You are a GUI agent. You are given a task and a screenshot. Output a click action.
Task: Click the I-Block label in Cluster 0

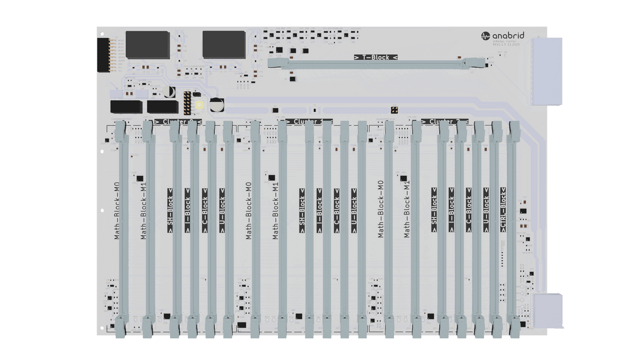point(187,210)
